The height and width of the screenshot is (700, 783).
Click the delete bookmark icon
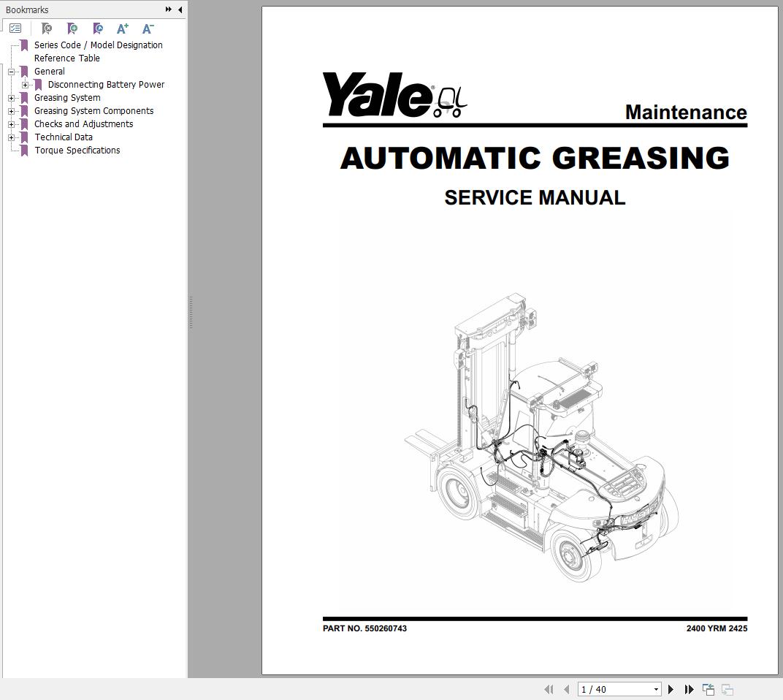click(x=47, y=28)
